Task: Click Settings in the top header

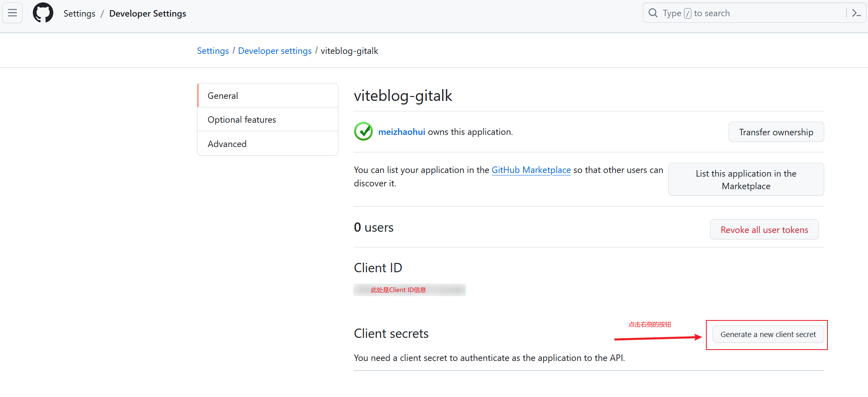Action: click(x=79, y=13)
